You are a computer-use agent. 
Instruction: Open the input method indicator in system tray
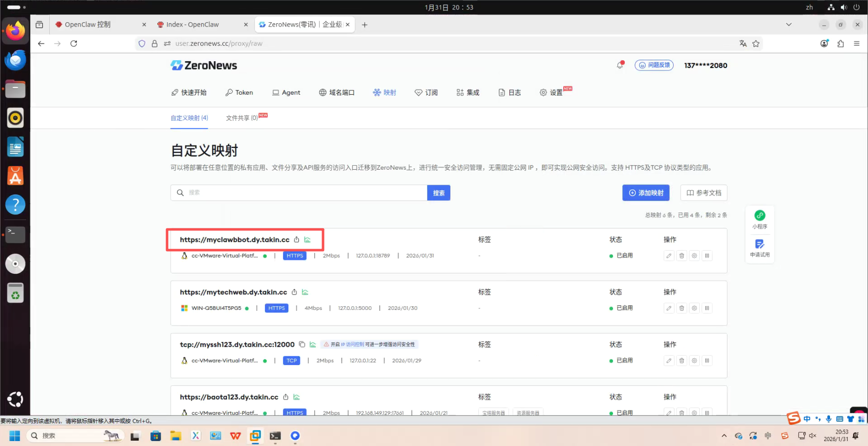[809, 7]
